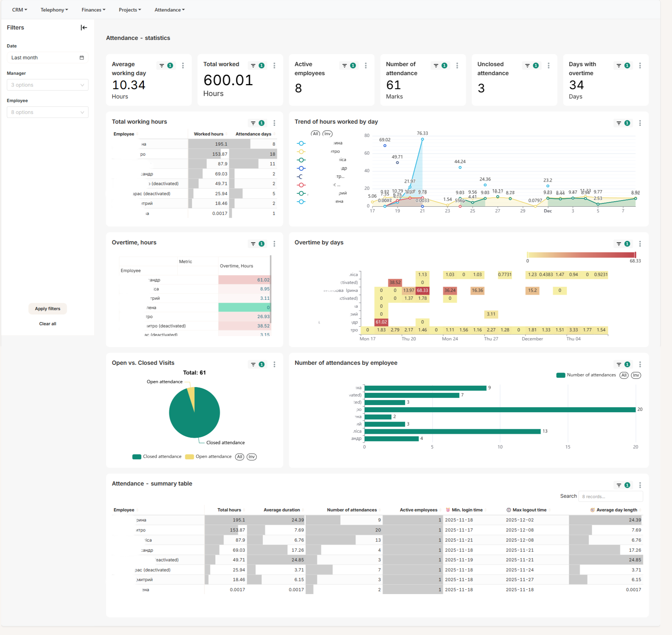Expand the Manager options dropdown

click(x=47, y=85)
